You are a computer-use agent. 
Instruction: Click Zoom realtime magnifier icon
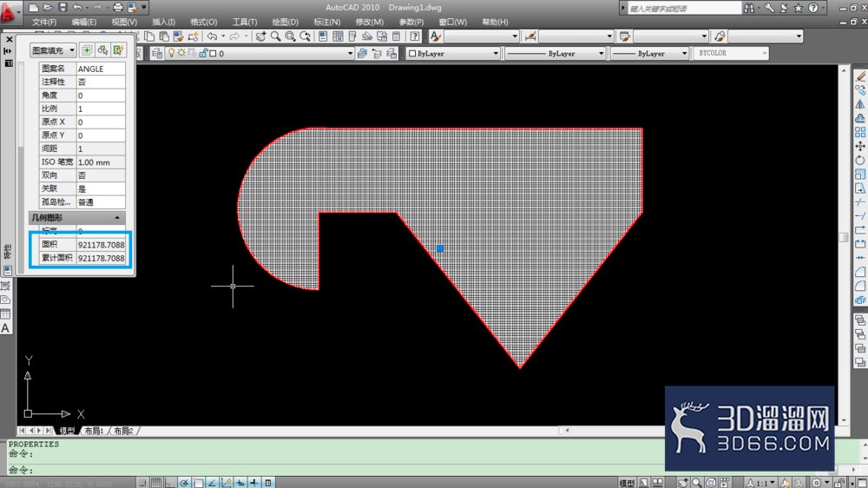(x=275, y=36)
